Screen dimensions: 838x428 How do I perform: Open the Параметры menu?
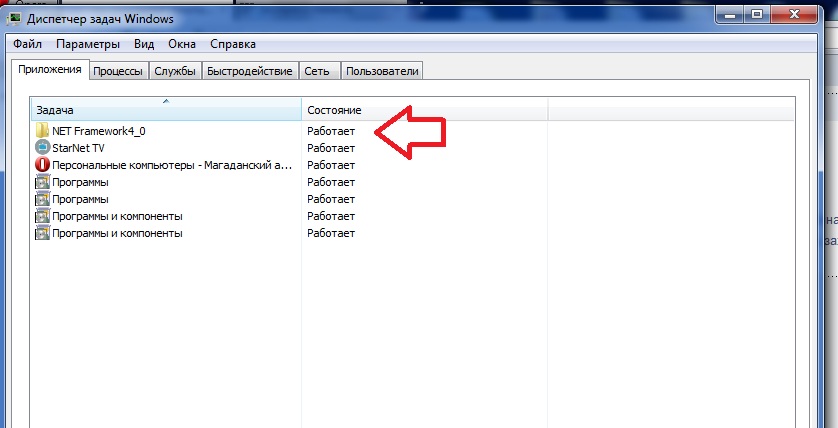click(x=88, y=44)
